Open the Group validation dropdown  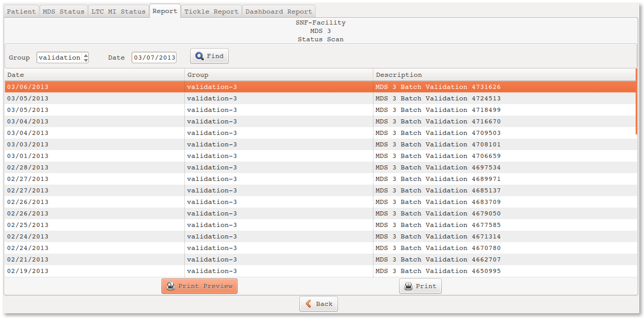(x=63, y=58)
